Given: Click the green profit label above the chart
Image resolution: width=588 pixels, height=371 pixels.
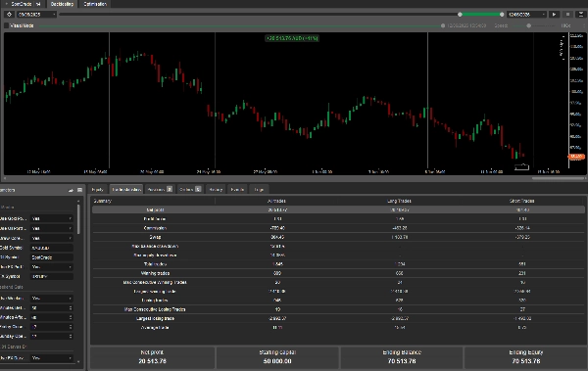Looking at the screenshot, I should (292, 38).
